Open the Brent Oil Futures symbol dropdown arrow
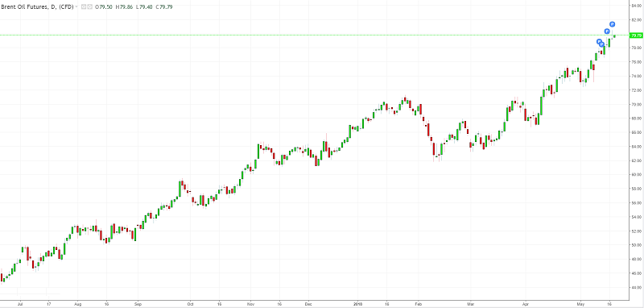Screen dimensions: 644x308 [76, 7]
